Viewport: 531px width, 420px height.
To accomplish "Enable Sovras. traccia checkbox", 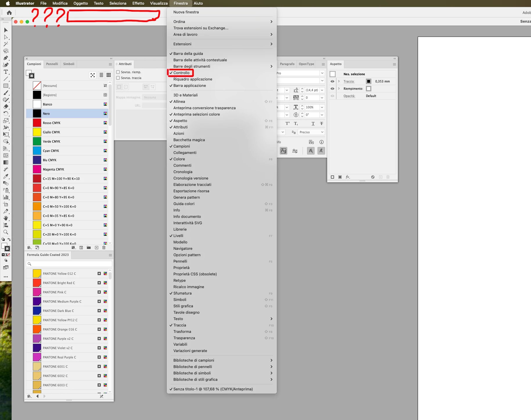I will [x=118, y=78].
